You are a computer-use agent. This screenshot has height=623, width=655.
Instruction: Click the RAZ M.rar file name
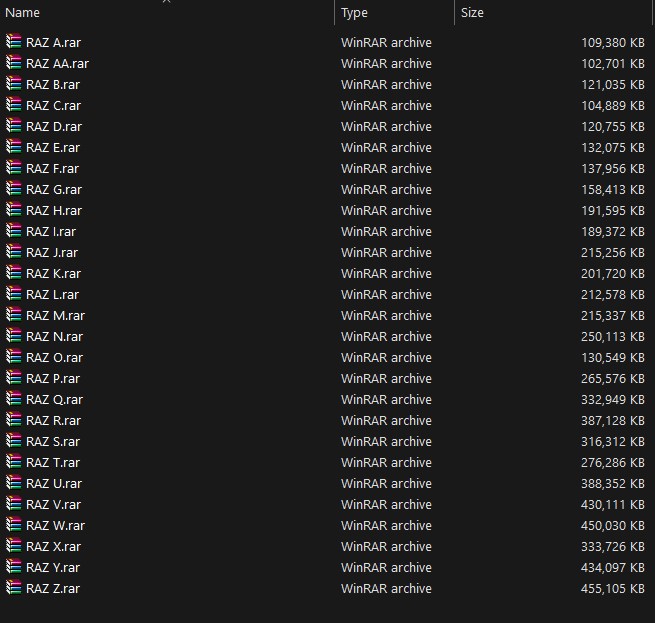[55, 315]
